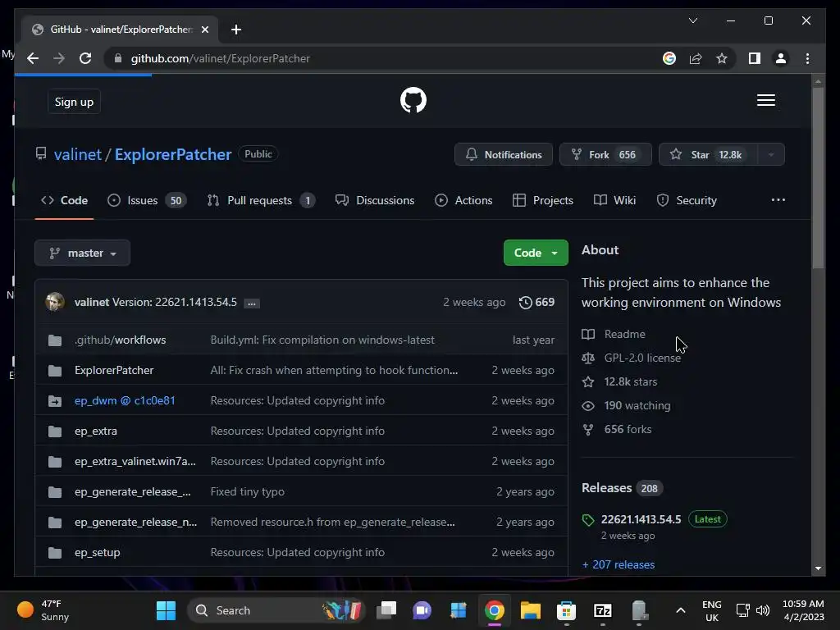The width and height of the screenshot is (840, 630).
Task: Open the ExplorerPatcher repository name link
Action: click(173, 154)
